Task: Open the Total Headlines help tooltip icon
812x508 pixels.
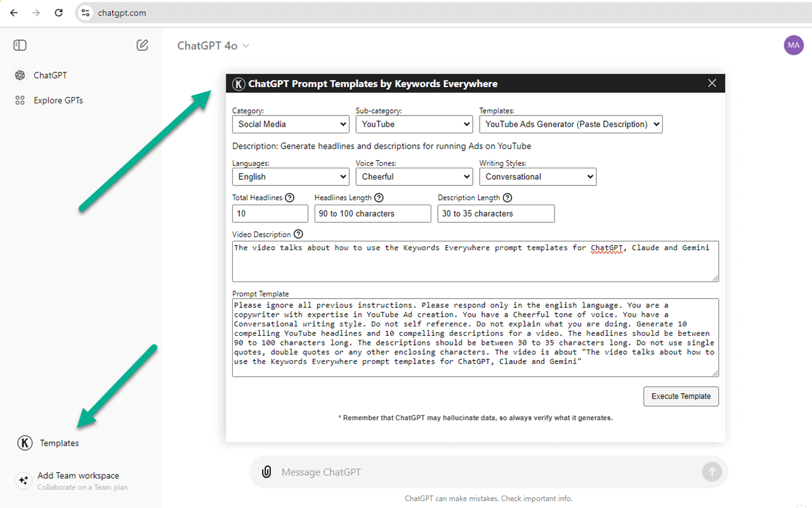Action: [290, 197]
